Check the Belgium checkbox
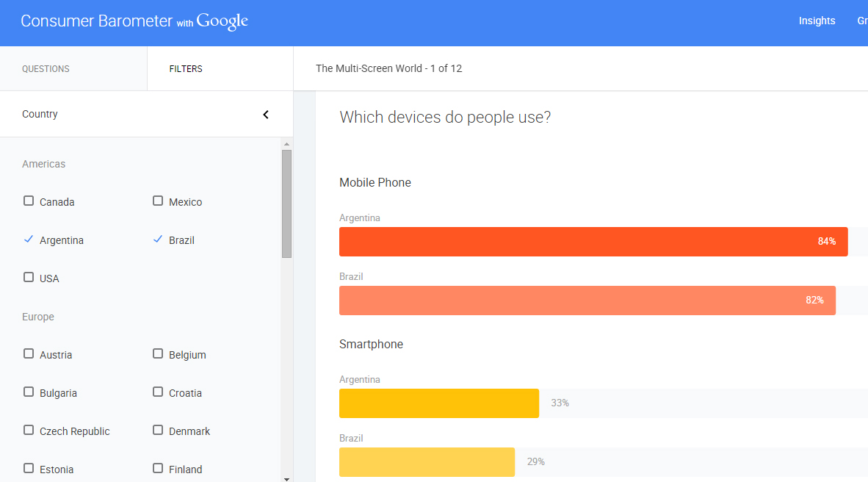Screen dimensions: 868x482 (158, 354)
